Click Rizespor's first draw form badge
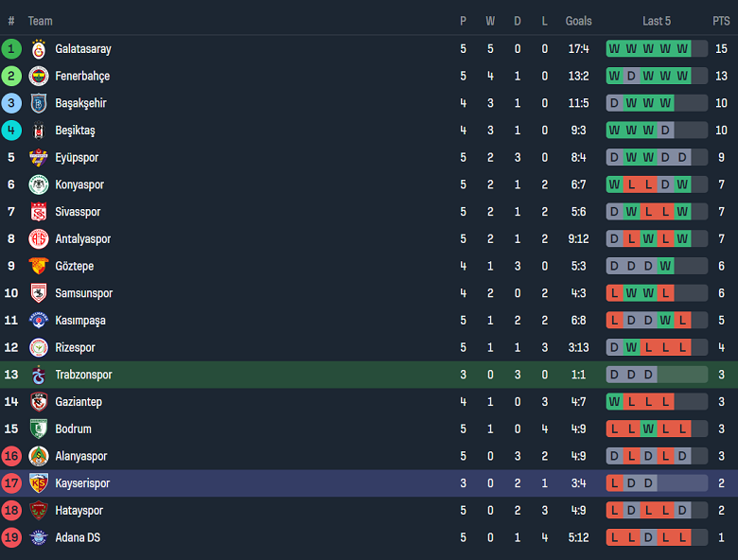The image size is (738, 560). (614, 348)
